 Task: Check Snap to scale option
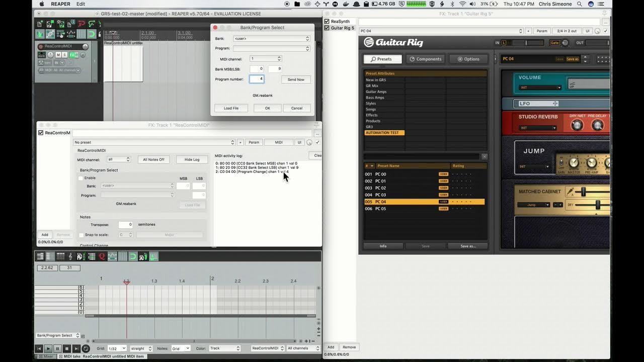[x=82, y=235]
